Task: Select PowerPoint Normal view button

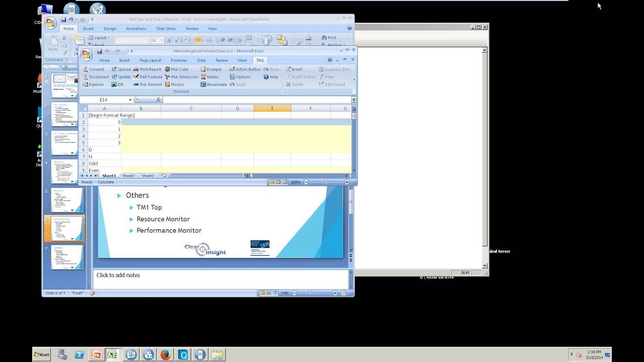Action: click(262, 293)
